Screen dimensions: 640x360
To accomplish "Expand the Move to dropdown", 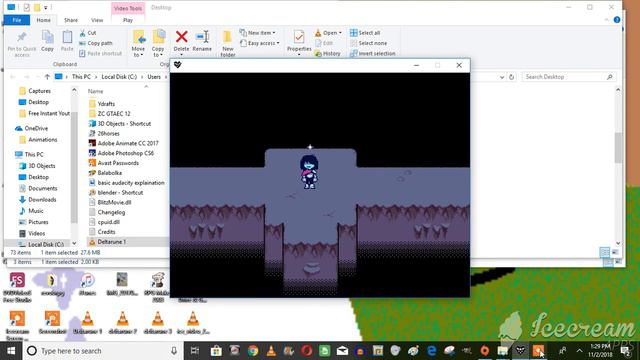I will click(x=138, y=52).
